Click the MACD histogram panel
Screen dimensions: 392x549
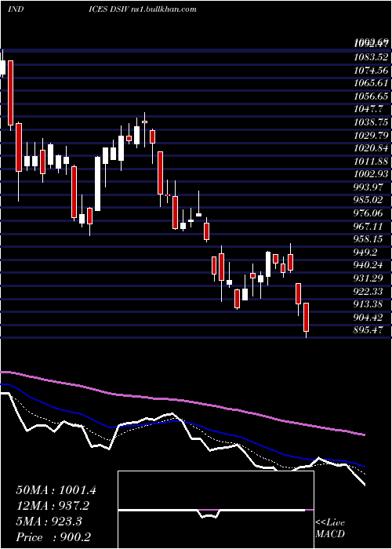216,510
